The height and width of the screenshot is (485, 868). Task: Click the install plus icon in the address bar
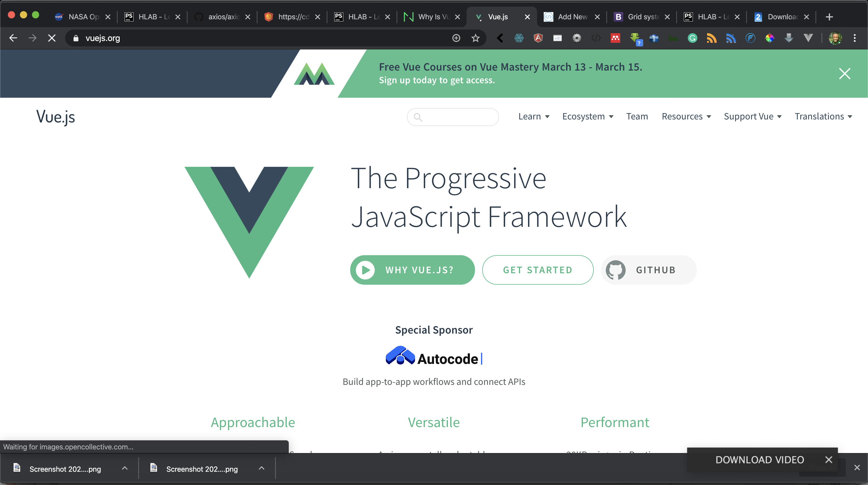click(456, 38)
